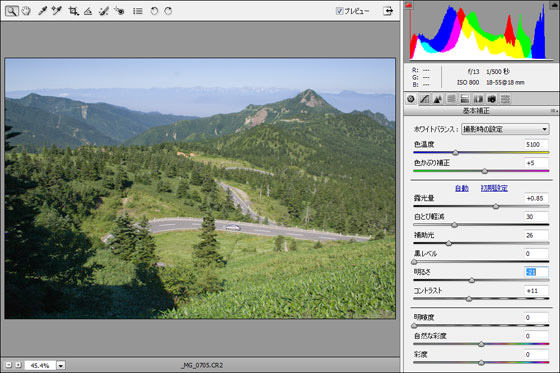Switch to the Lens Corrections tab

tap(478, 99)
